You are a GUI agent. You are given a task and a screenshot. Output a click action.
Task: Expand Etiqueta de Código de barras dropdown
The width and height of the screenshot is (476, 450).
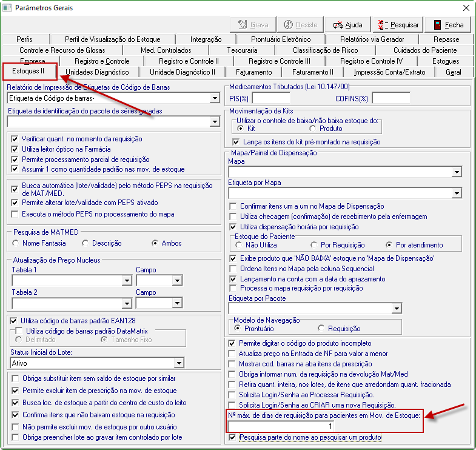[x=215, y=98]
